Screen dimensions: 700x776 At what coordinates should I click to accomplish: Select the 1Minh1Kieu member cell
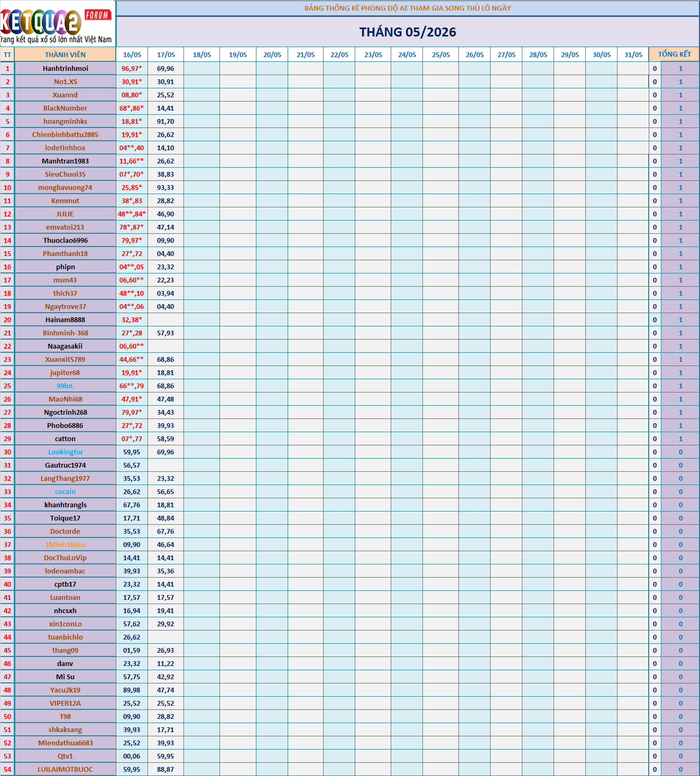tap(65, 544)
